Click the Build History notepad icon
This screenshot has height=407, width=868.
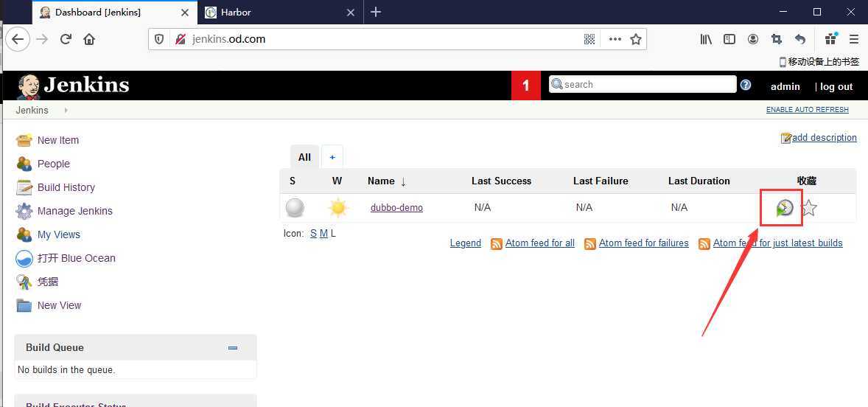click(x=24, y=188)
